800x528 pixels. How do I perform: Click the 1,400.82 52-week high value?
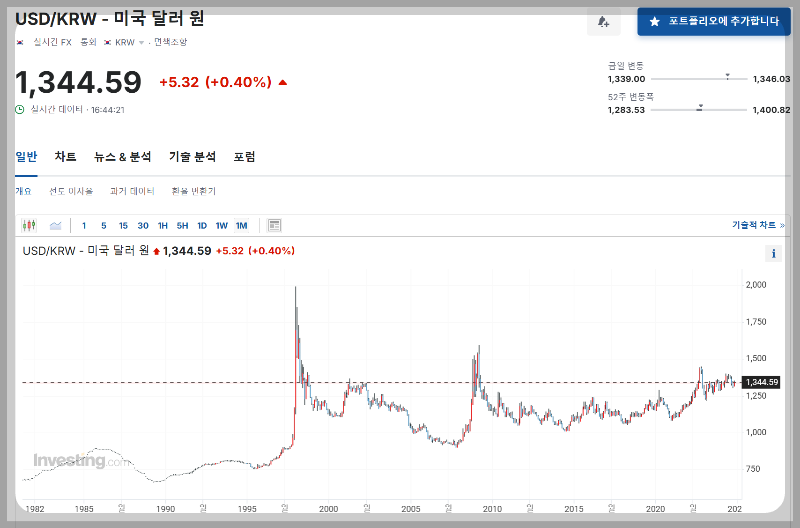pos(771,110)
